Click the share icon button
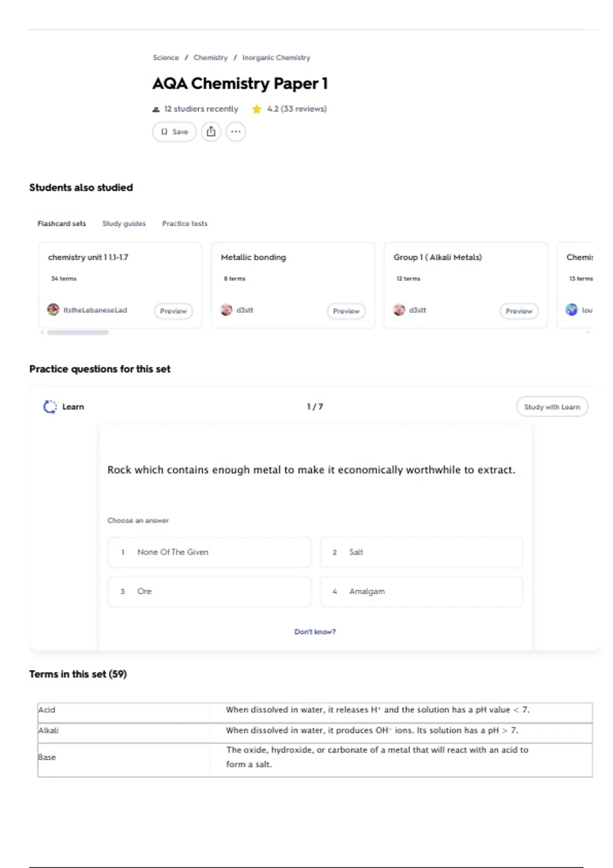 211,132
